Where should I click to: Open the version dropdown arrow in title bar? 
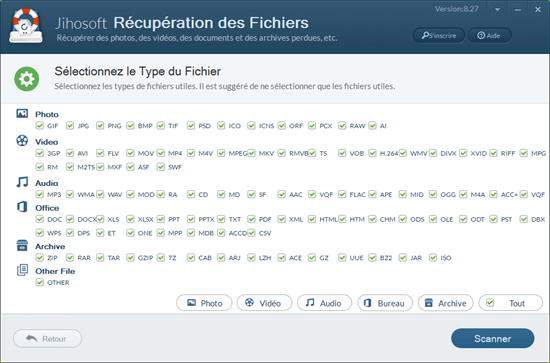click(497, 10)
